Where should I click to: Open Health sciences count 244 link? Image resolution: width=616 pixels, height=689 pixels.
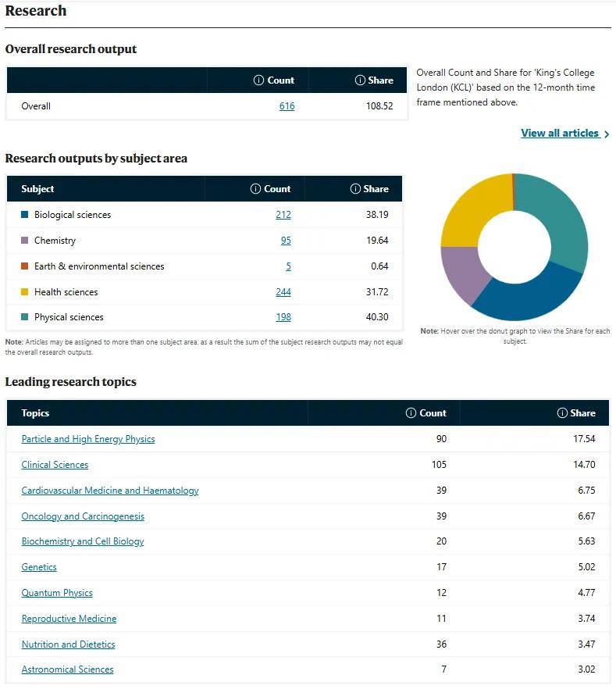coord(283,292)
